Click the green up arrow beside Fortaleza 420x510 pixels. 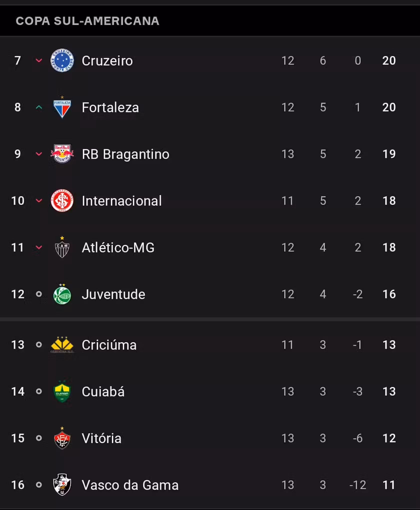[x=39, y=107]
